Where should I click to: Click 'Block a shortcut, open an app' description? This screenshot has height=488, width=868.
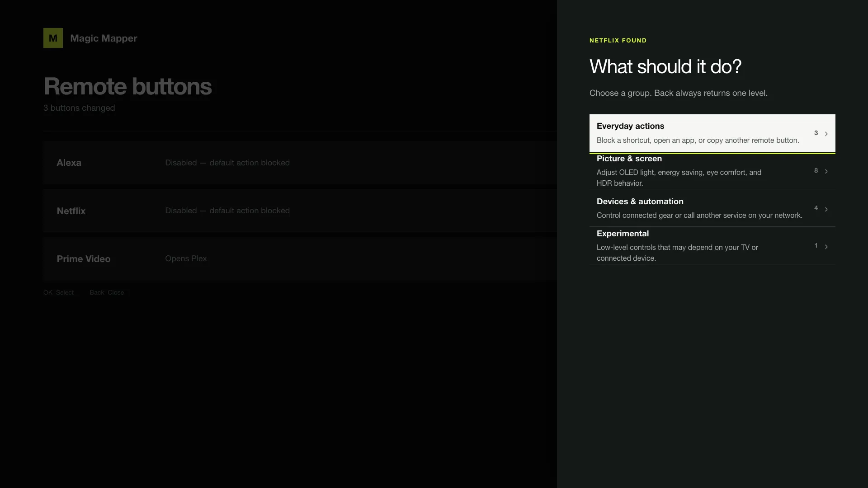[698, 140]
